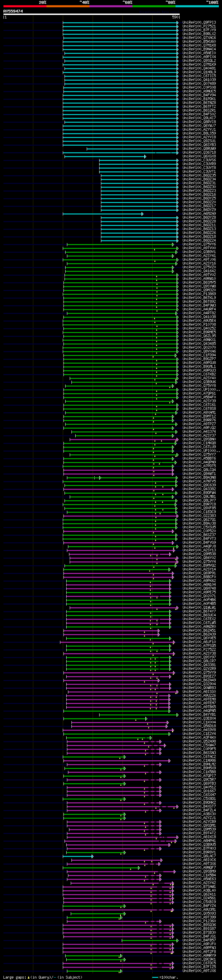The image size is (222, 980).
Task: Click the green ~80% identity legend segment
Action: coord(154,6)
